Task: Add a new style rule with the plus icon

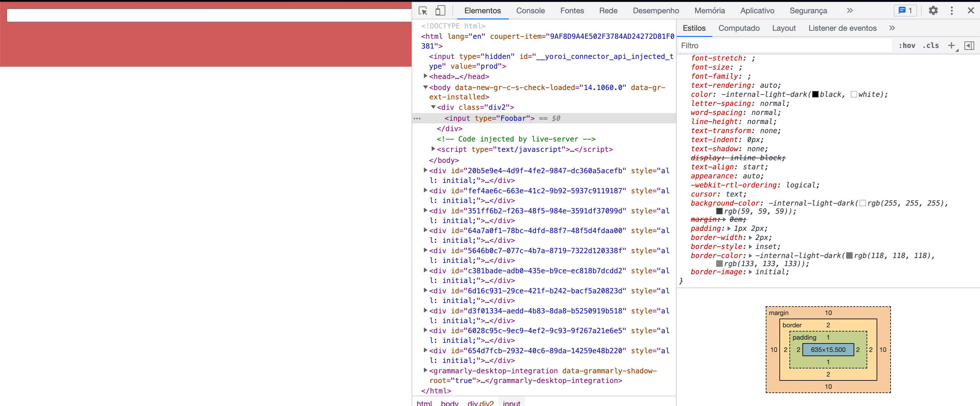Action: (x=951, y=46)
